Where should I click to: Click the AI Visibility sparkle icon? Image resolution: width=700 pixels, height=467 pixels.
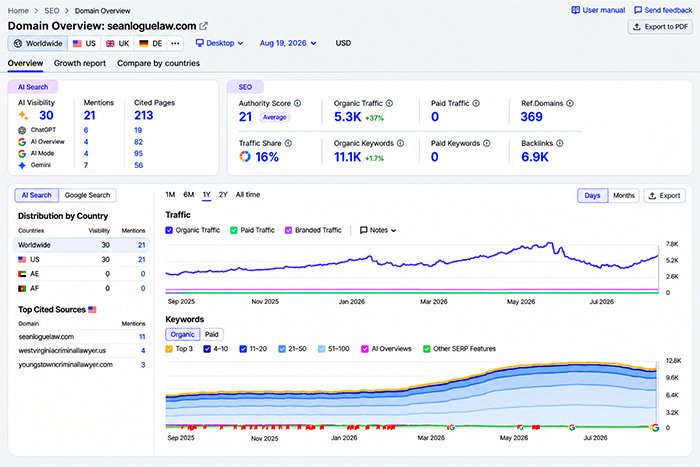[x=23, y=115]
